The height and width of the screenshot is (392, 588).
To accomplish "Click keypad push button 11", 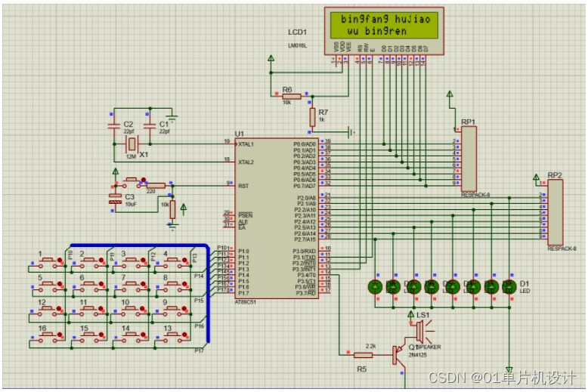I will coord(89,311).
